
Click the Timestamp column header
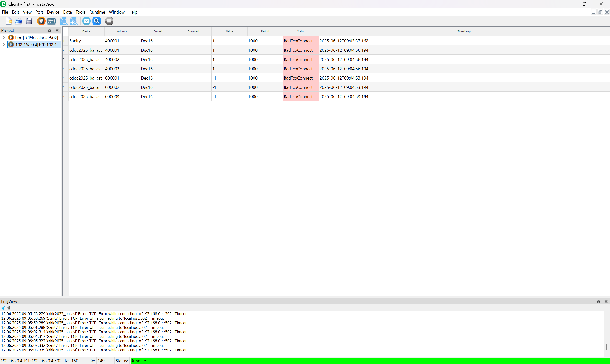pyautogui.click(x=464, y=31)
